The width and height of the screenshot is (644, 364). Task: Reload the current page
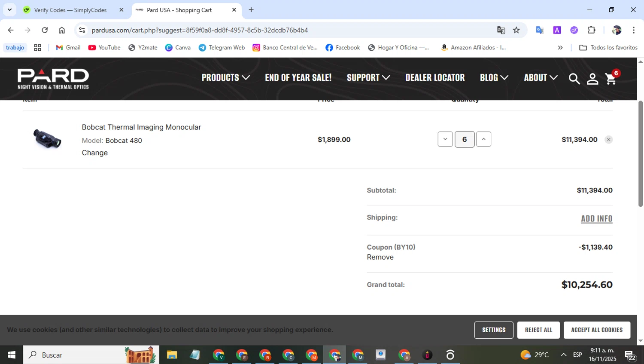pyautogui.click(x=45, y=30)
